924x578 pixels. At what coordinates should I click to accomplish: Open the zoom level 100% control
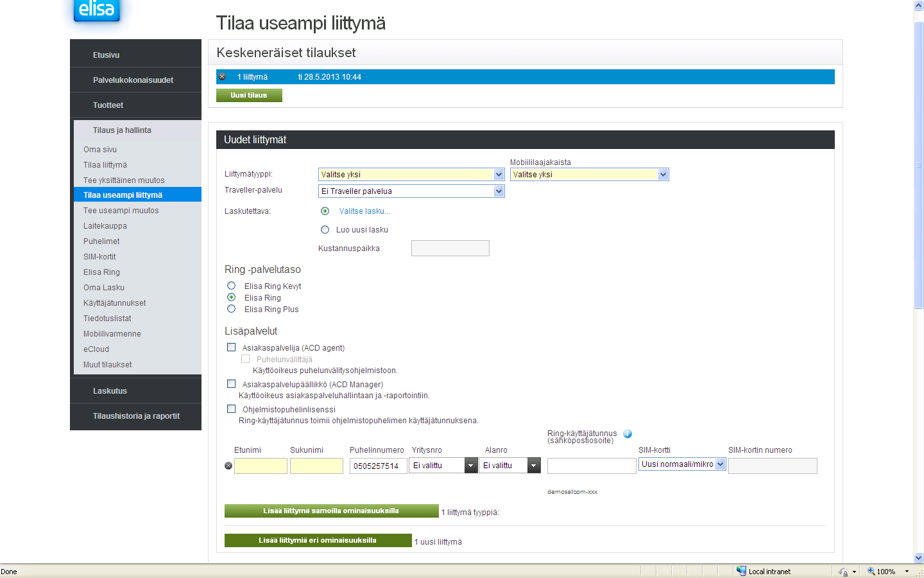click(888, 571)
